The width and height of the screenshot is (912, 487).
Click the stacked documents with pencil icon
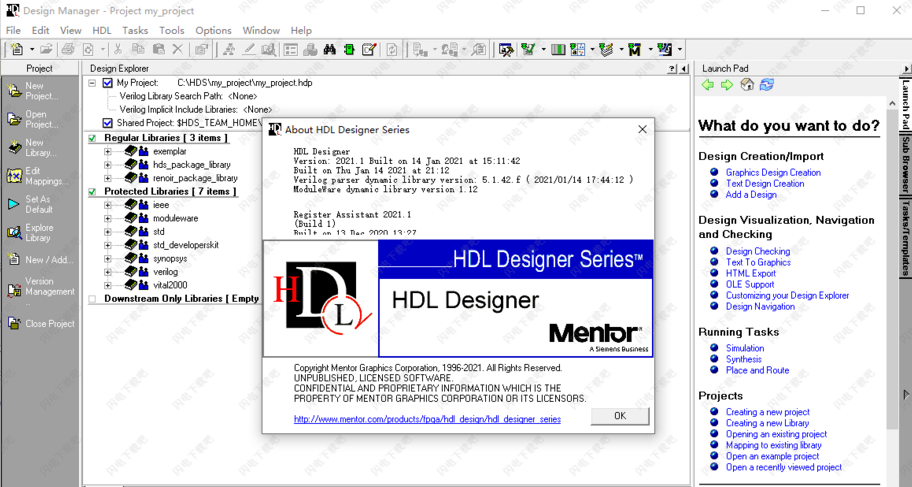coord(606,49)
